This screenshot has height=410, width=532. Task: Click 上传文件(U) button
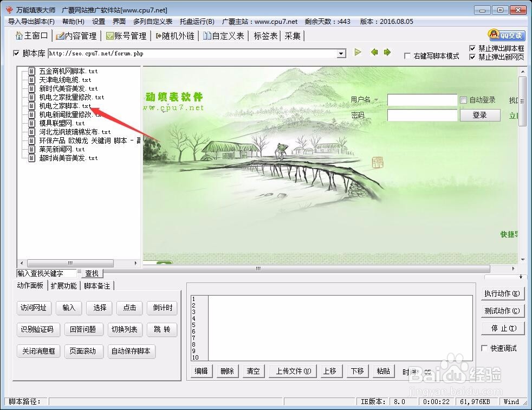click(x=293, y=371)
